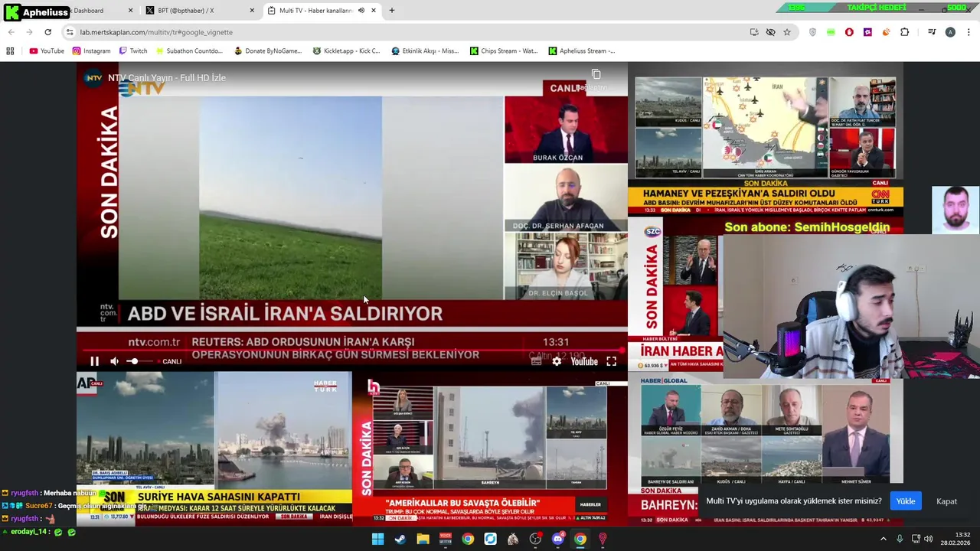
Task: Select the Halk TV stream tile
Action: (490, 448)
